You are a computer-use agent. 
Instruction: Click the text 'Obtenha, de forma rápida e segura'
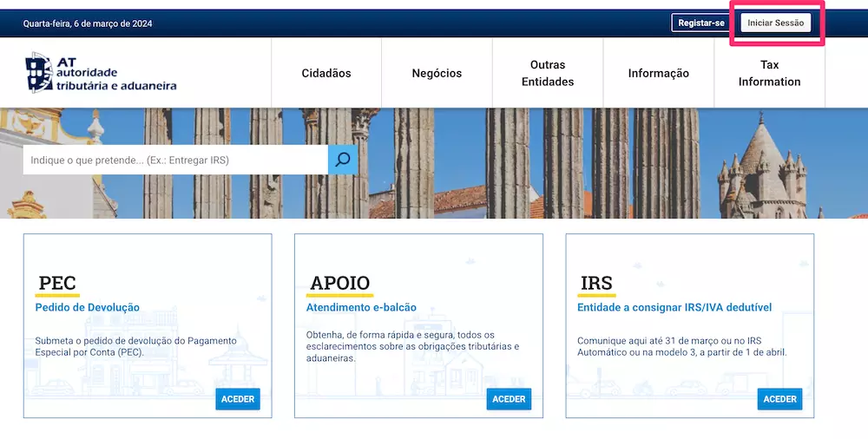pyautogui.click(x=412, y=346)
